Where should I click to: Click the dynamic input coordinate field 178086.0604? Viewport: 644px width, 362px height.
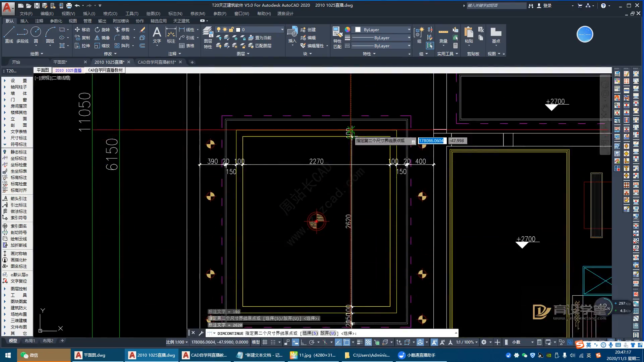[x=431, y=141]
